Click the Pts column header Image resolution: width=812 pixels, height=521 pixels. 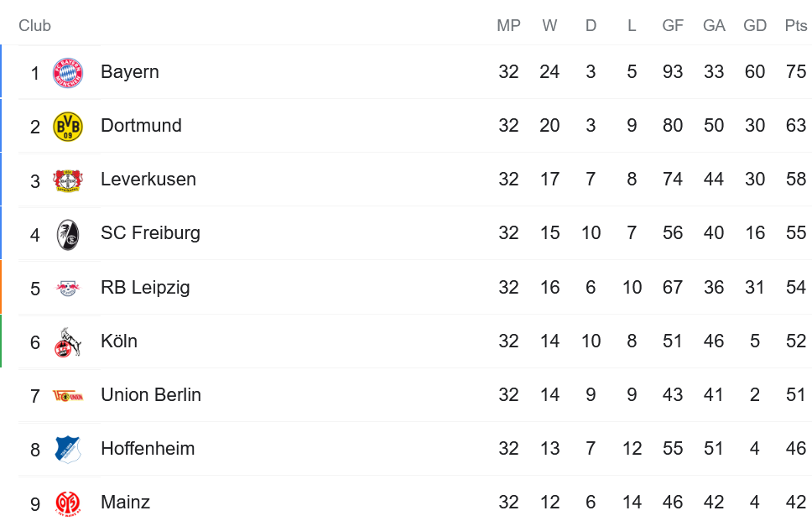[796, 26]
